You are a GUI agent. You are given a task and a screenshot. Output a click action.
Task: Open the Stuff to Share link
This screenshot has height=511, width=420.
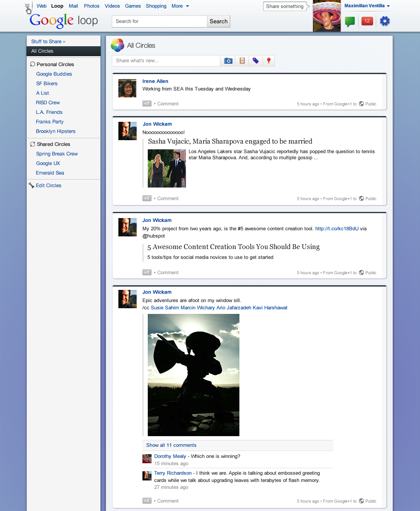point(48,41)
